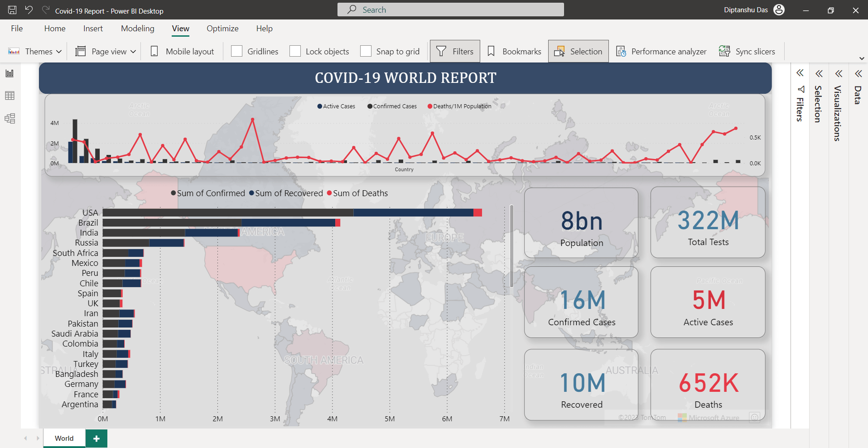Open the File menu
This screenshot has height=448, width=868.
pyautogui.click(x=17, y=29)
